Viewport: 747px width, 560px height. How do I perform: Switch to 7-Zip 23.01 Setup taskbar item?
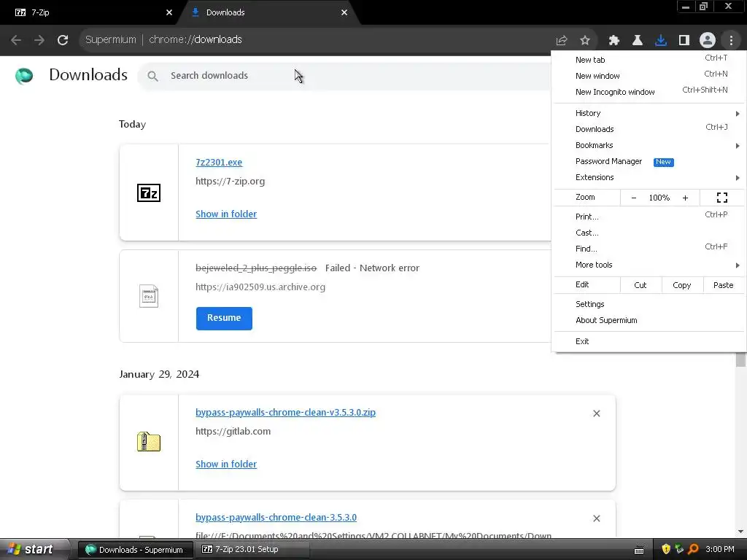[x=251, y=550]
